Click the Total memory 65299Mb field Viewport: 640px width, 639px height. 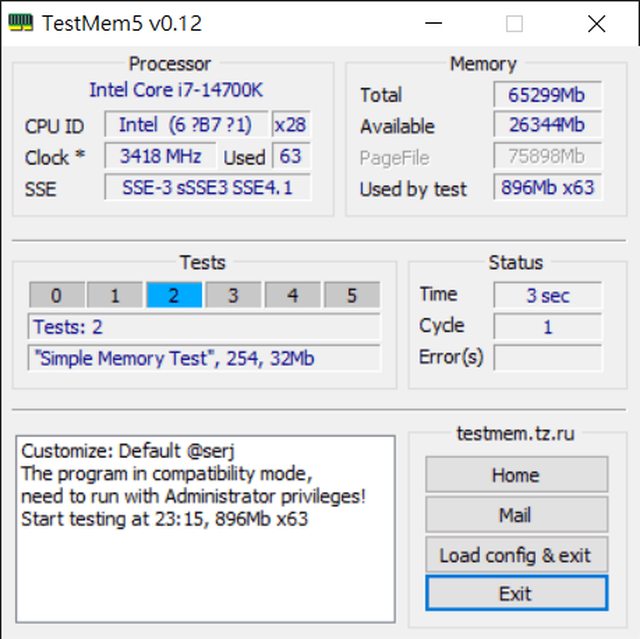click(x=547, y=96)
